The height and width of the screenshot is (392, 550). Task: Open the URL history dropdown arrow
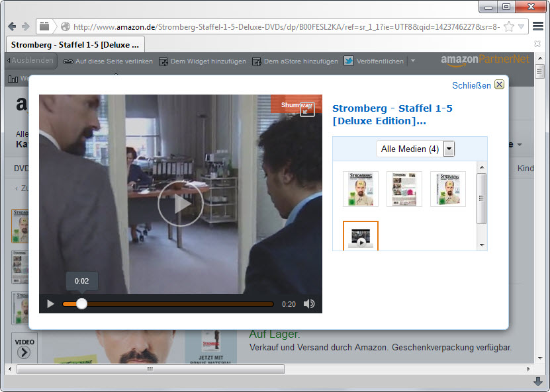click(522, 26)
